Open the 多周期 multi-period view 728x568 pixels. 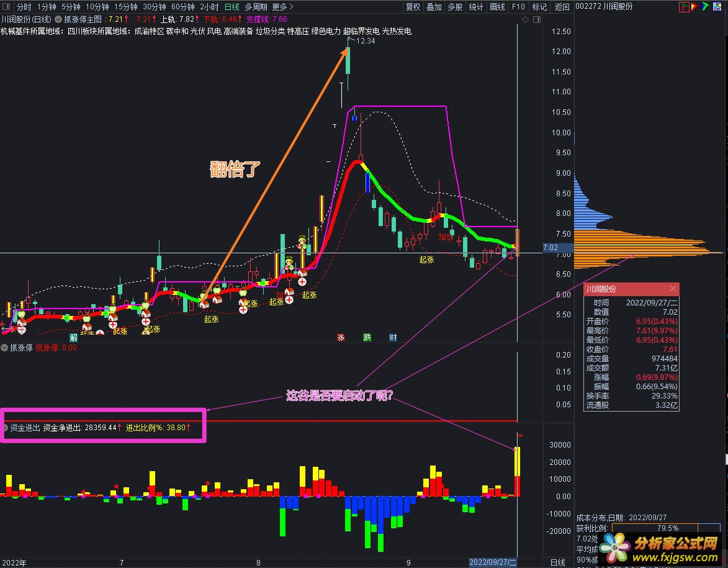tap(256, 7)
